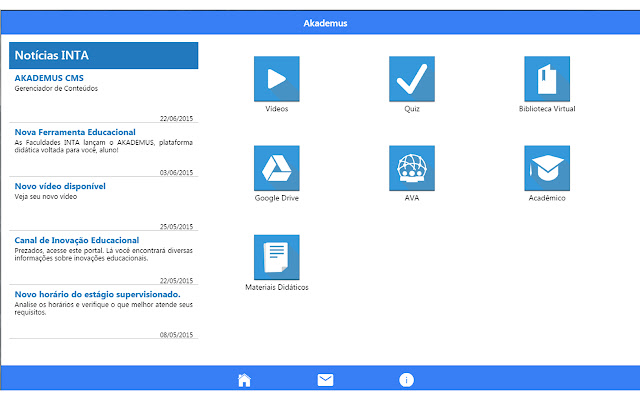Viewport: 640px width, 400px height.
Task: Click the date 03/06/2015
Action: [176, 173]
